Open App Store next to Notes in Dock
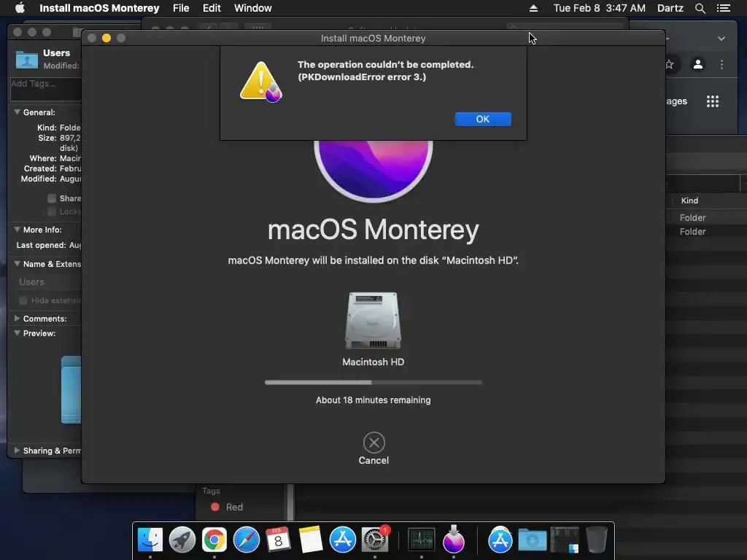This screenshot has width=747, height=560. tap(343, 540)
